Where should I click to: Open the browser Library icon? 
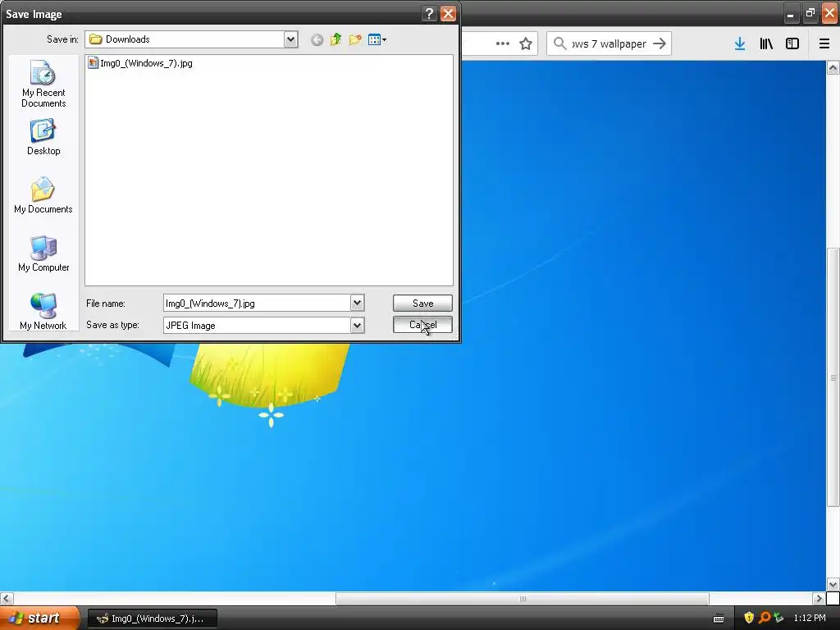coord(766,43)
